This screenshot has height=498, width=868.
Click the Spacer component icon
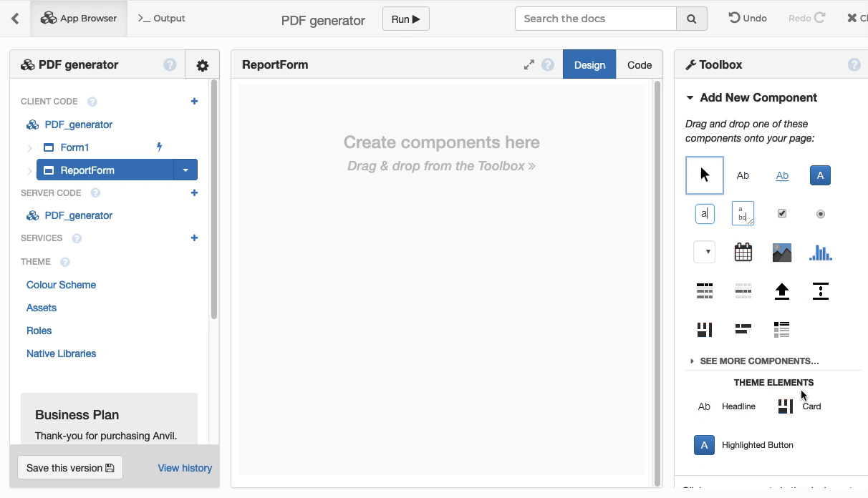pos(820,290)
